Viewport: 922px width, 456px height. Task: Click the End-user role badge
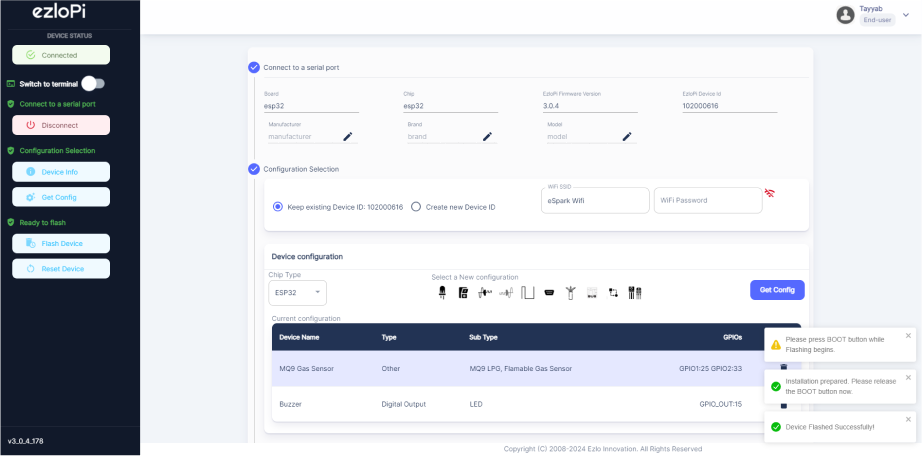coord(877,20)
